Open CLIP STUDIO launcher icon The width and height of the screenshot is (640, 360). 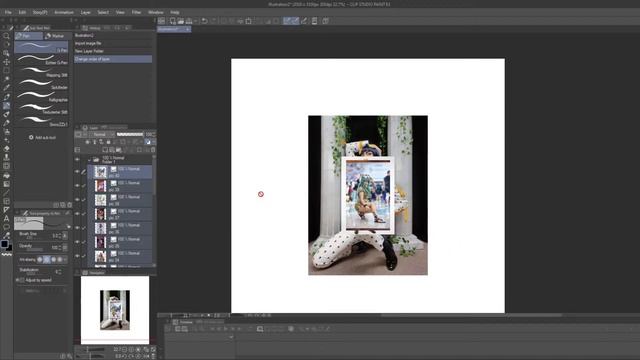[162, 21]
